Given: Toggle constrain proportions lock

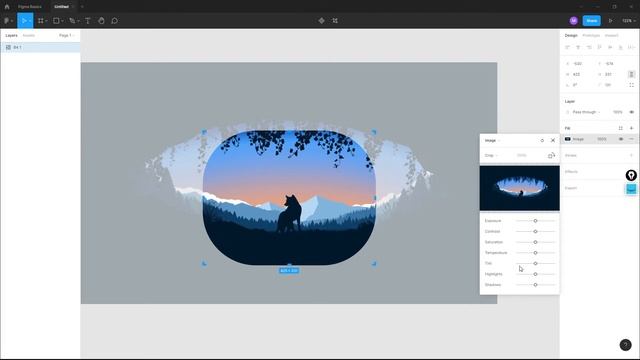Looking at the screenshot, I should tap(631, 74).
